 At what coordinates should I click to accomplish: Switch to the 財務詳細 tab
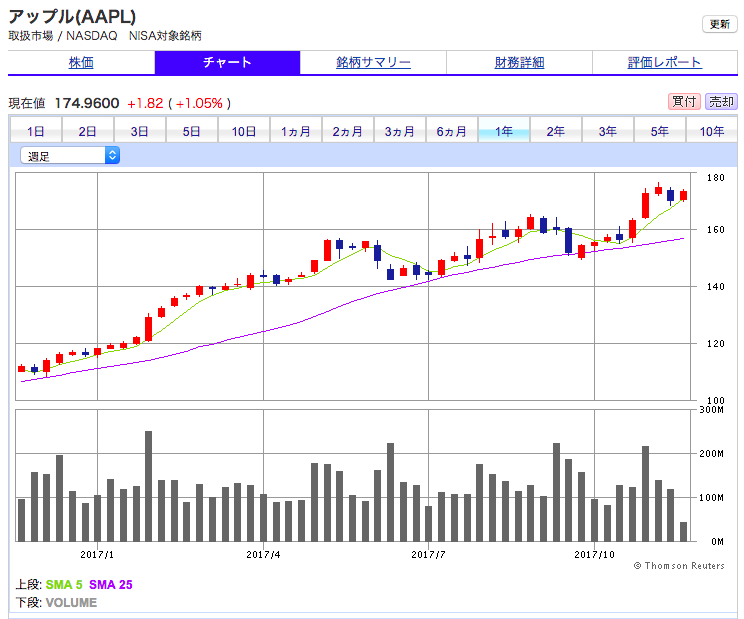[x=519, y=63]
